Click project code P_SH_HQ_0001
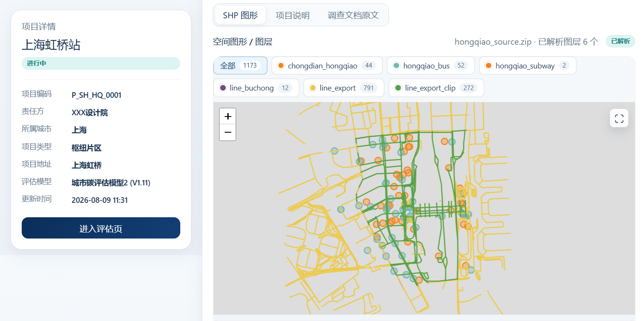Viewport: 644px width, 321px height. pyautogui.click(x=96, y=95)
